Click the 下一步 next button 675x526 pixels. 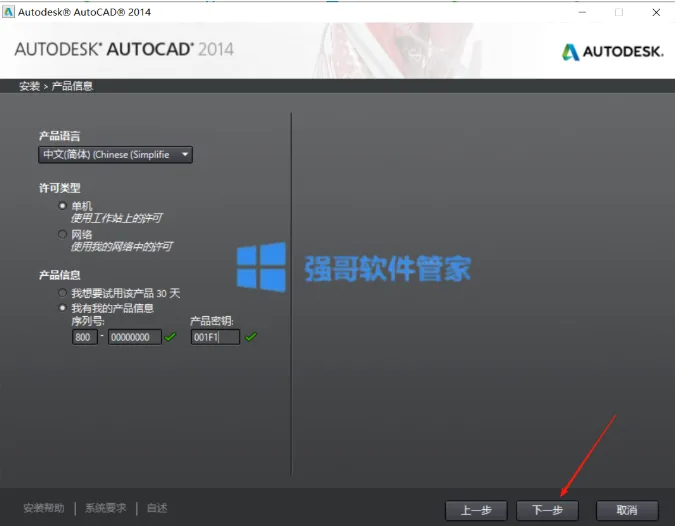(x=547, y=511)
